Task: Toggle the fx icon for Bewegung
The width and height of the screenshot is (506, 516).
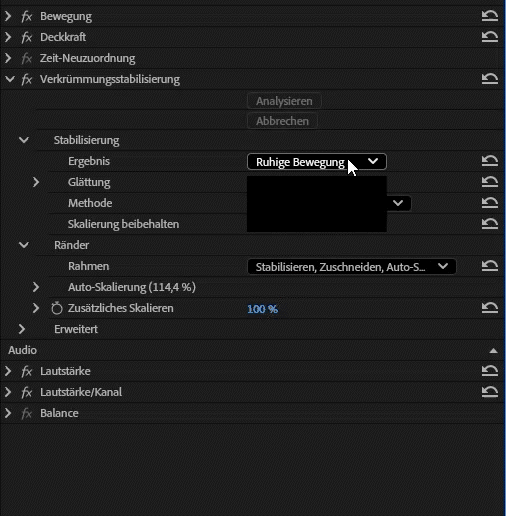Action: (27, 16)
